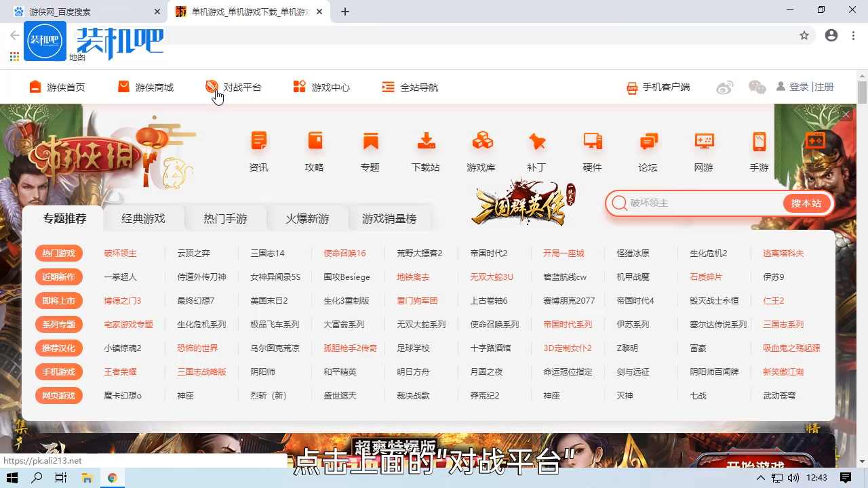Open the 补丁 patches section icon
Image resolution: width=868 pixels, height=488 pixels.
[536, 149]
